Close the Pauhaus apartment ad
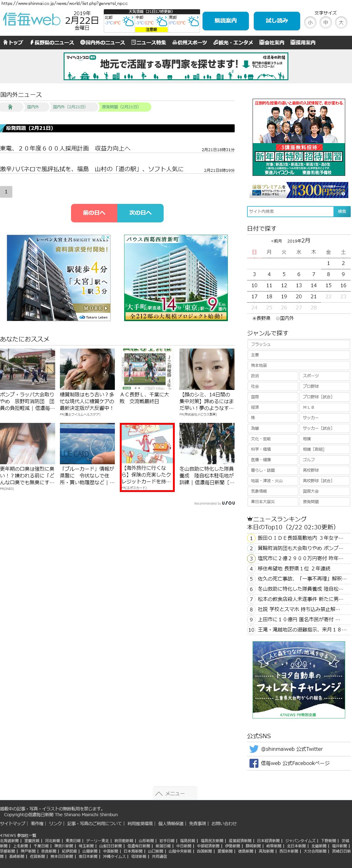 pyautogui.click(x=225, y=238)
